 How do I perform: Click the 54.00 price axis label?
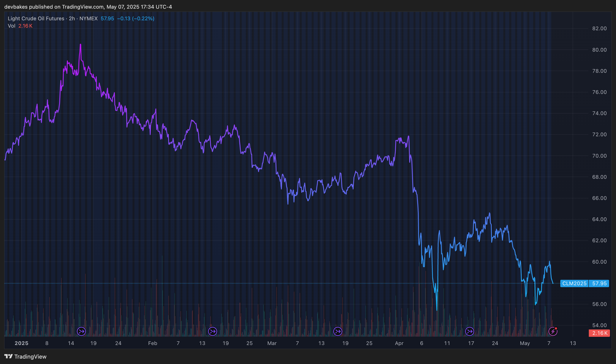pyautogui.click(x=599, y=325)
